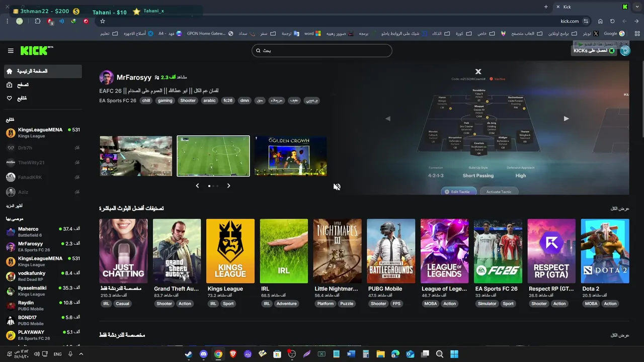Switch to the Kick browser tab

coord(592,7)
